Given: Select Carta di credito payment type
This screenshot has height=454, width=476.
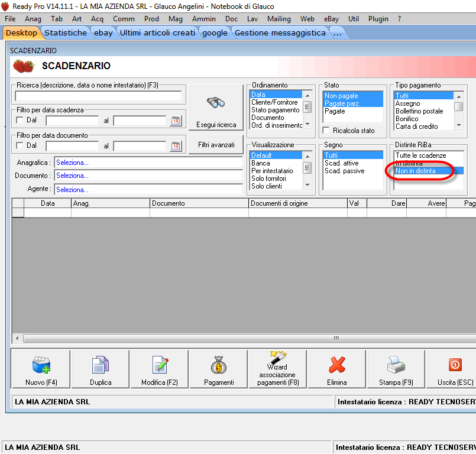Looking at the screenshot, I should [423, 127].
